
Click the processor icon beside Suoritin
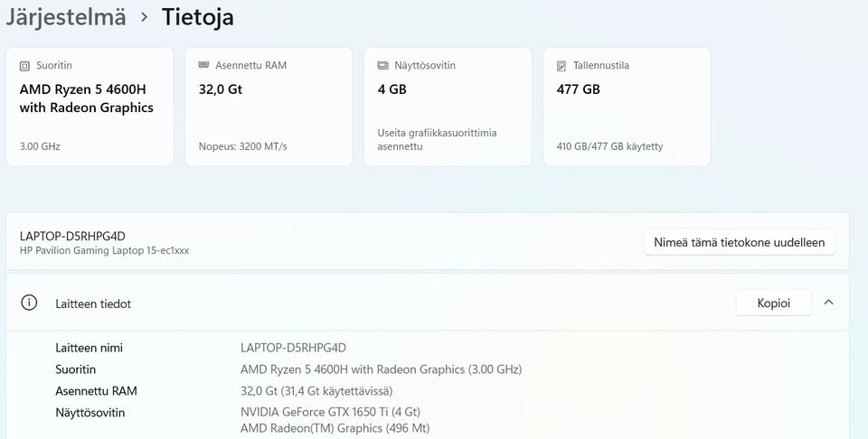coord(24,66)
